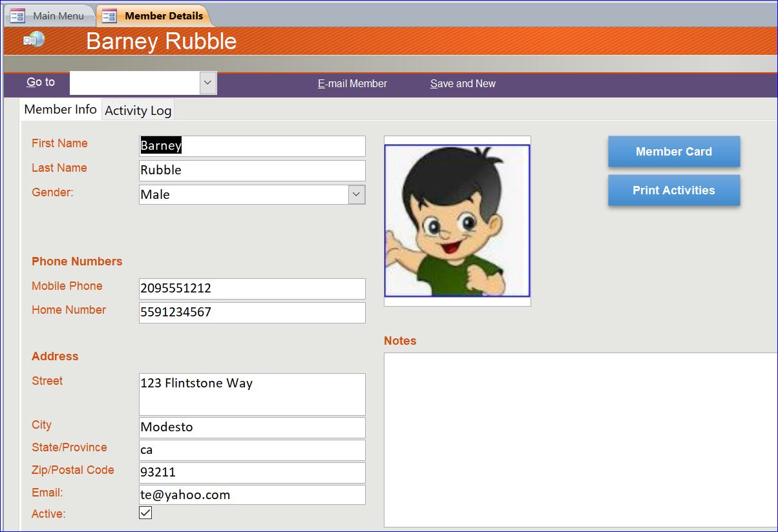Image resolution: width=778 pixels, height=532 pixels.
Task: Click the Member Card button
Action: (674, 152)
